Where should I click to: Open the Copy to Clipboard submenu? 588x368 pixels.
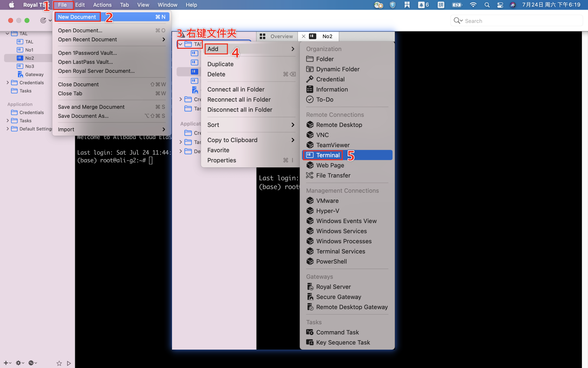point(250,140)
